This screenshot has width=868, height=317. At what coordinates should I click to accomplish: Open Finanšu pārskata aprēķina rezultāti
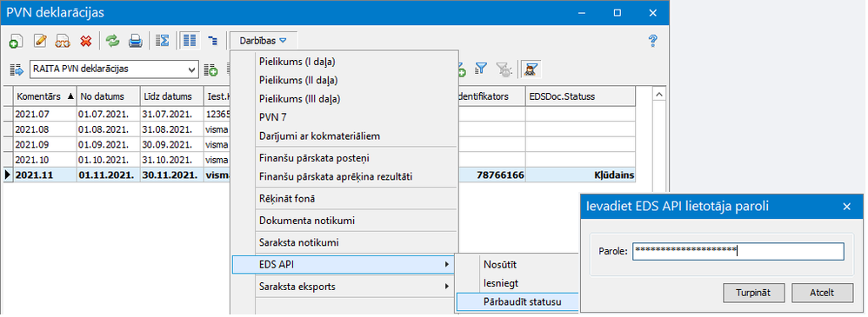pos(336,176)
